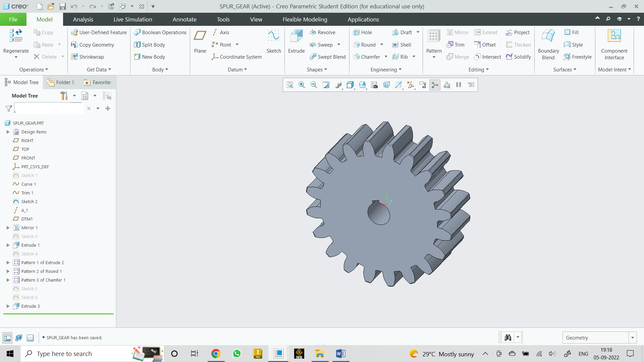The image size is (644, 362).
Task: Switch to the Favorites tab
Action: tap(98, 82)
